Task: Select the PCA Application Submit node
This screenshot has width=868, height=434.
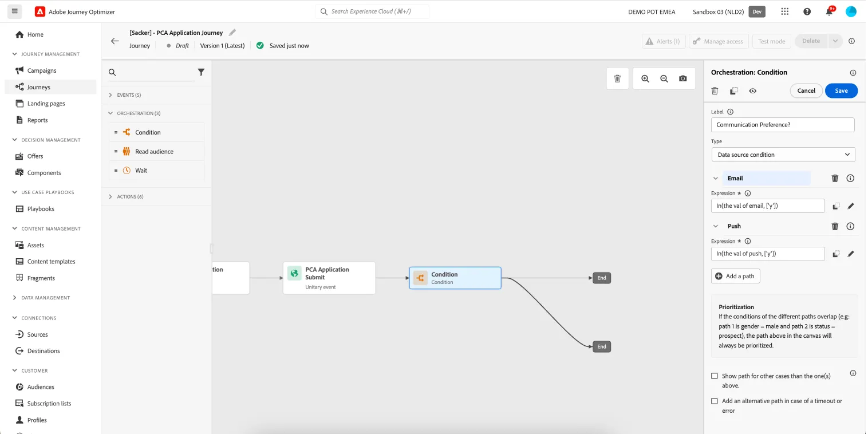Action: click(329, 278)
